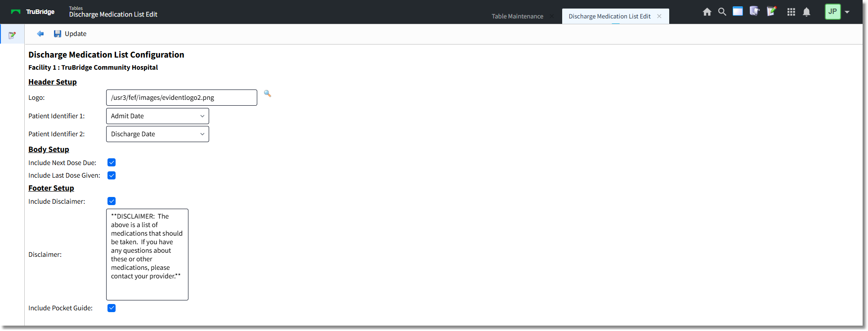Click the TruBridge logo
Image resolution: width=868 pixels, height=331 pixels.
pos(33,12)
